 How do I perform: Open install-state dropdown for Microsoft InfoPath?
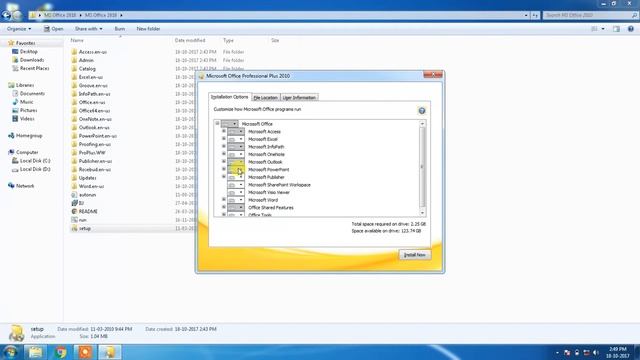(x=236, y=147)
